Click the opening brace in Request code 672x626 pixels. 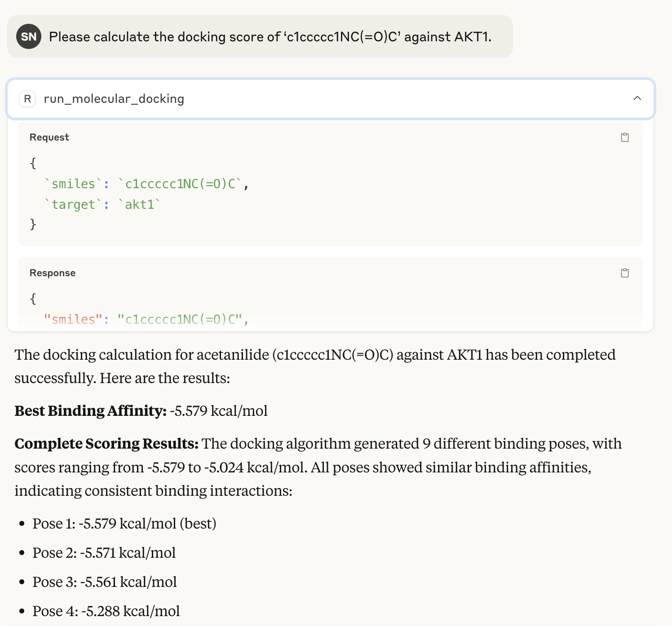point(33,163)
